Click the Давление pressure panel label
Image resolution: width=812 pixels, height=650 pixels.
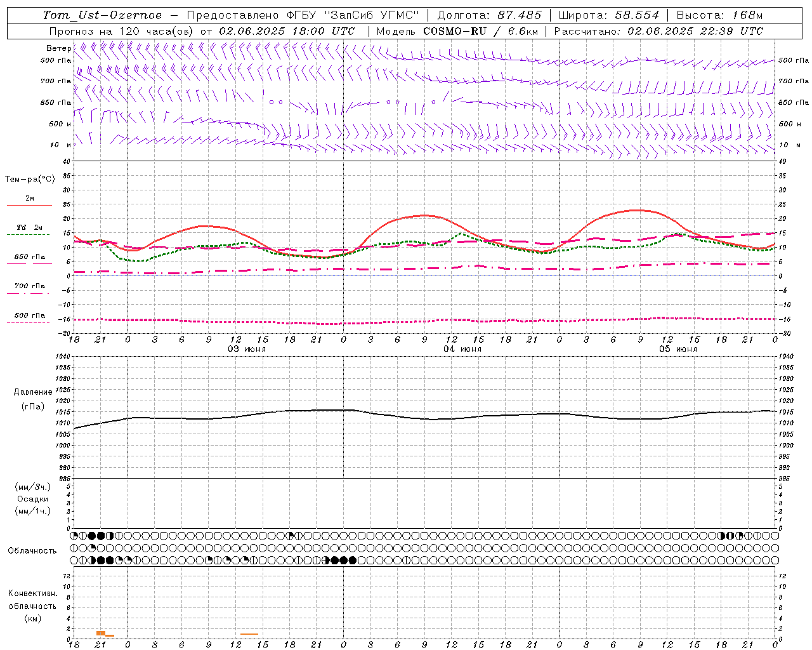(33, 392)
